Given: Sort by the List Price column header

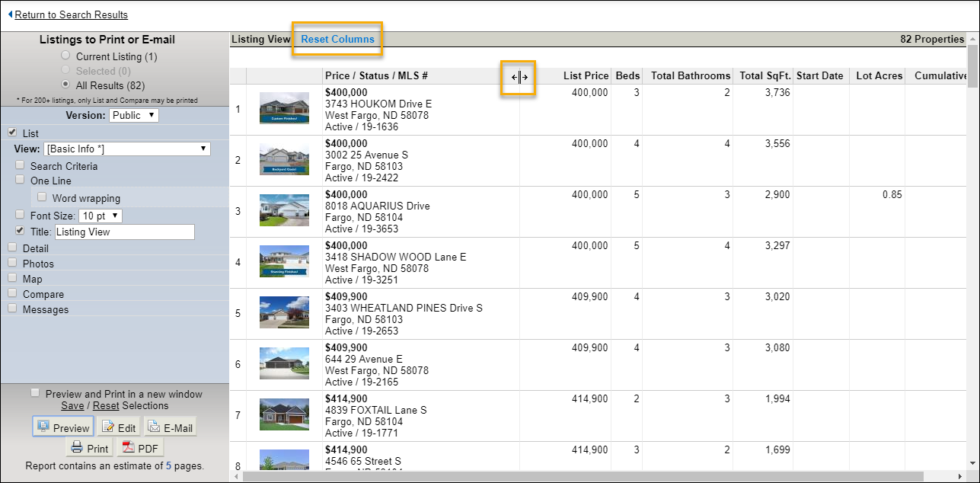Looking at the screenshot, I should click(x=586, y=75).
